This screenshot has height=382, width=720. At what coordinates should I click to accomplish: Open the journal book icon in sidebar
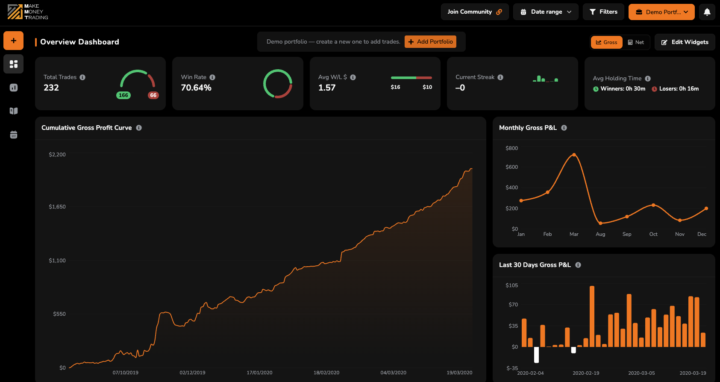point(14,111)
